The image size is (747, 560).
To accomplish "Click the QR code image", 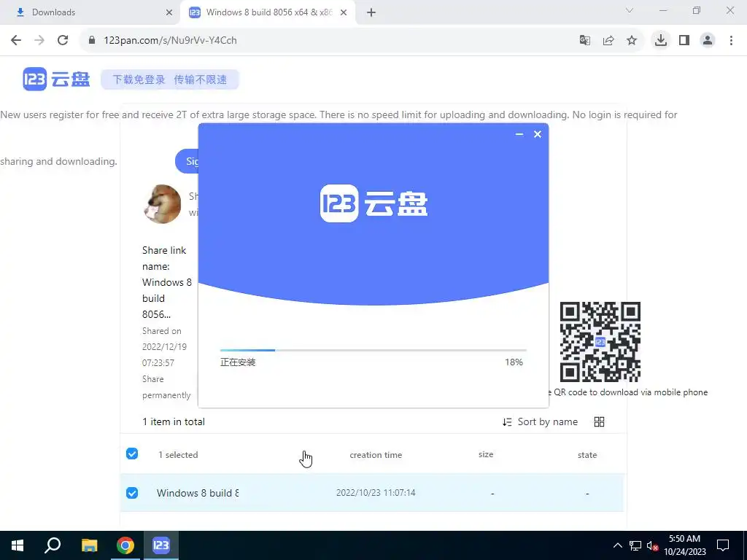I will (600, 342).
